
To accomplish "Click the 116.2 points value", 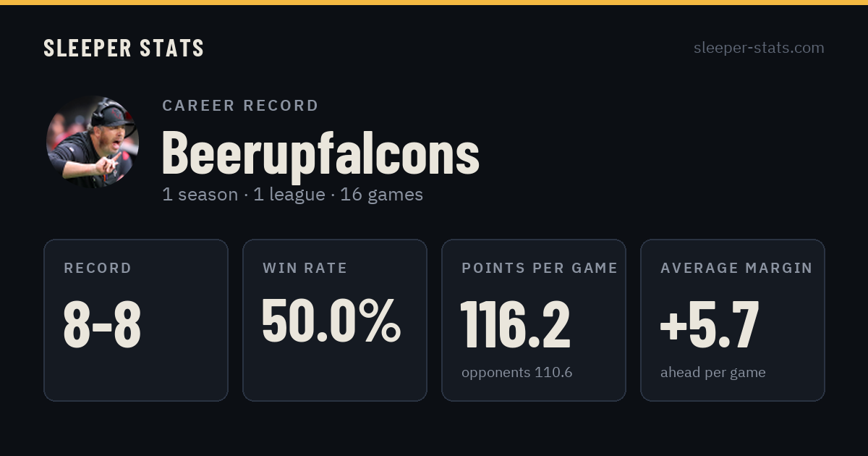I will click(516, 324).
